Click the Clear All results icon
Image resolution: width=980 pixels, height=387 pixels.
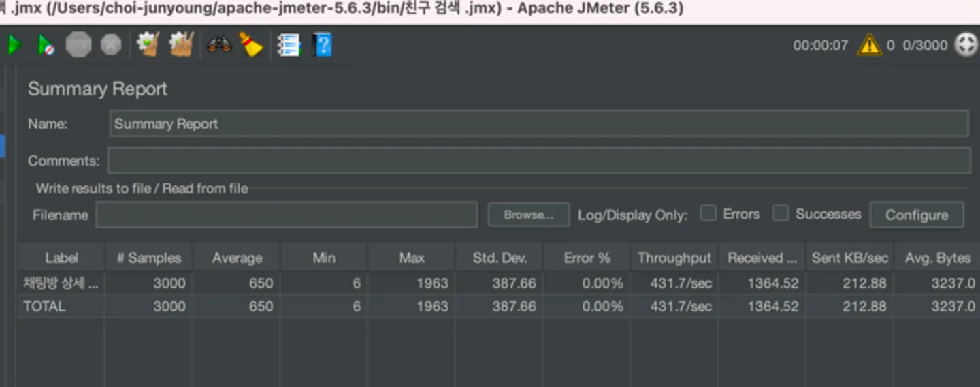182,45
